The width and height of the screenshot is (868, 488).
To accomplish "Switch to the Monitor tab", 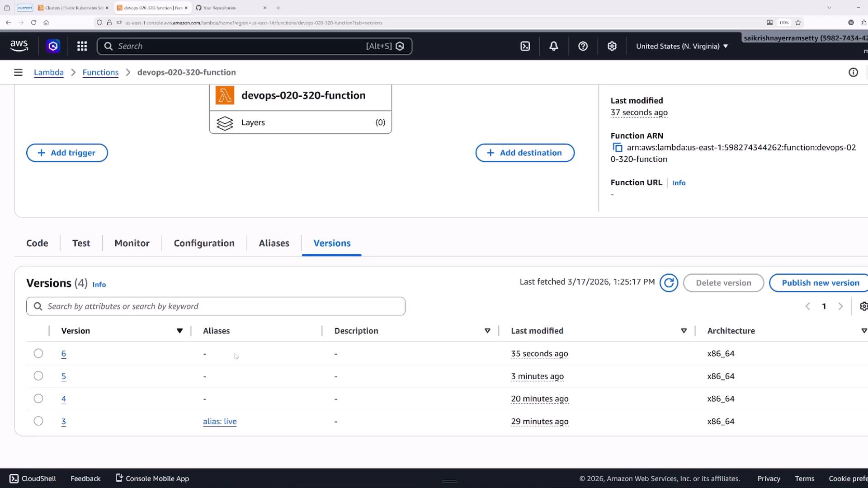I will [x=132, y=243].
